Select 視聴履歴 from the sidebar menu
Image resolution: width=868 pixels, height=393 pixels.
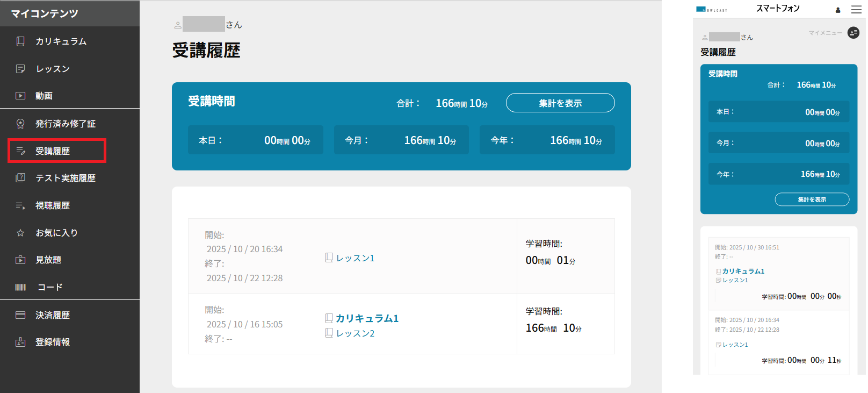coord(53,205)
